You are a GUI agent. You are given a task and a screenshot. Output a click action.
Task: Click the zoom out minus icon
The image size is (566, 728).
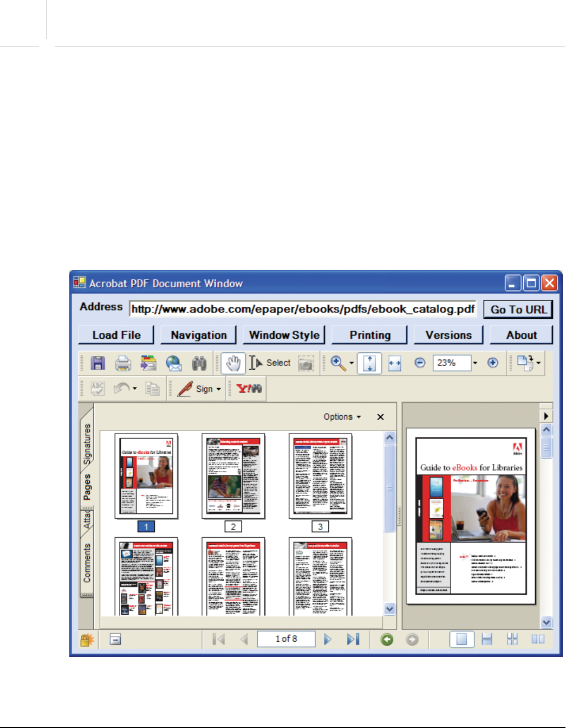420,363
